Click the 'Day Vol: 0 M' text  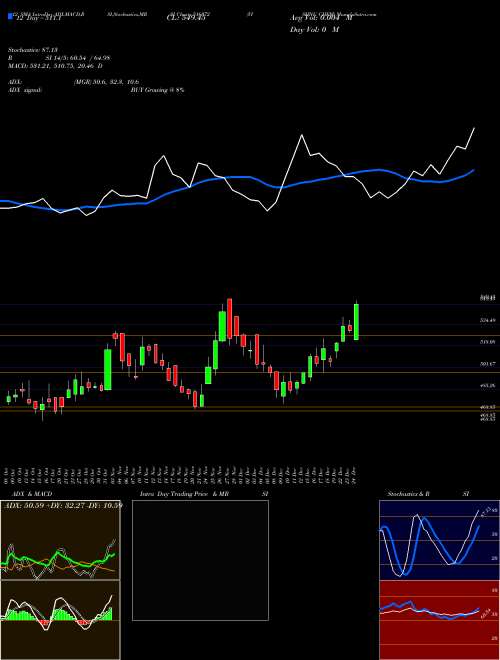[314, 30]
